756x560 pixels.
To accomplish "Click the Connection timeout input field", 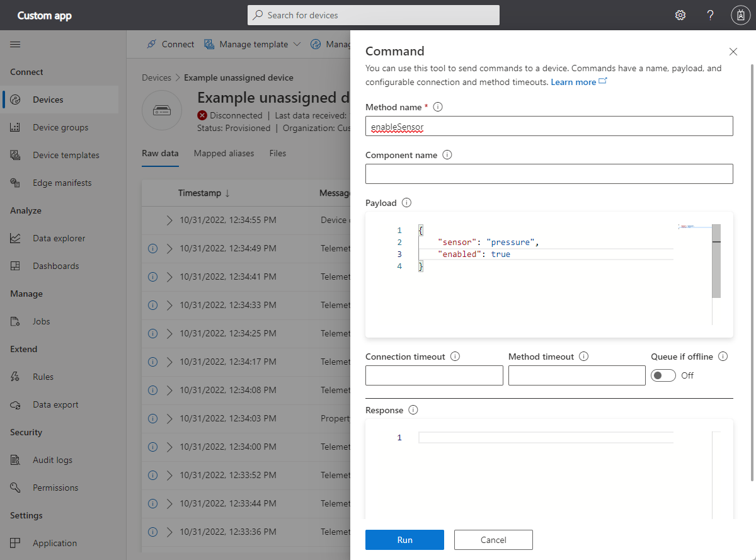I will tap(434, 375).
